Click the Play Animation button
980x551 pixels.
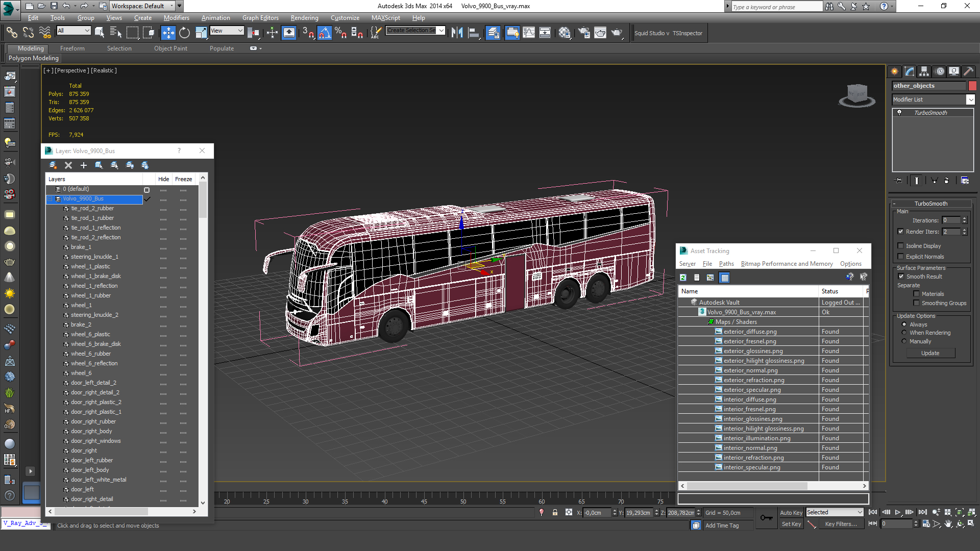898,512
